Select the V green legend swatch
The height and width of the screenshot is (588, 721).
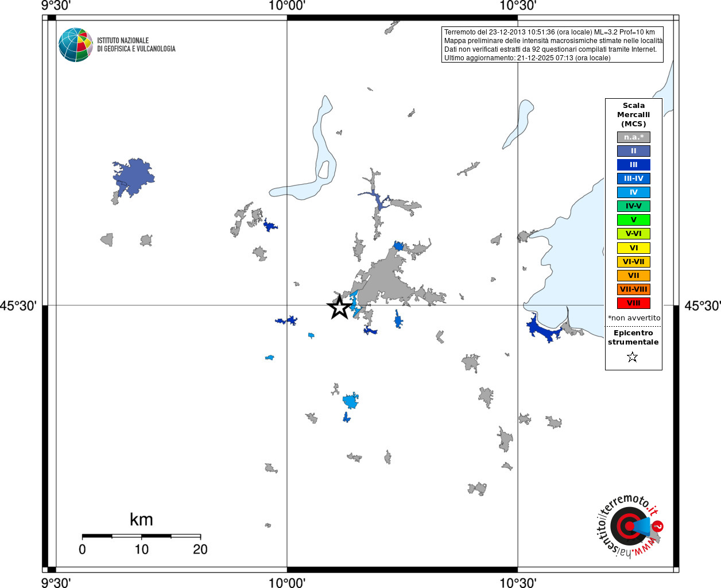pos(634,220)
